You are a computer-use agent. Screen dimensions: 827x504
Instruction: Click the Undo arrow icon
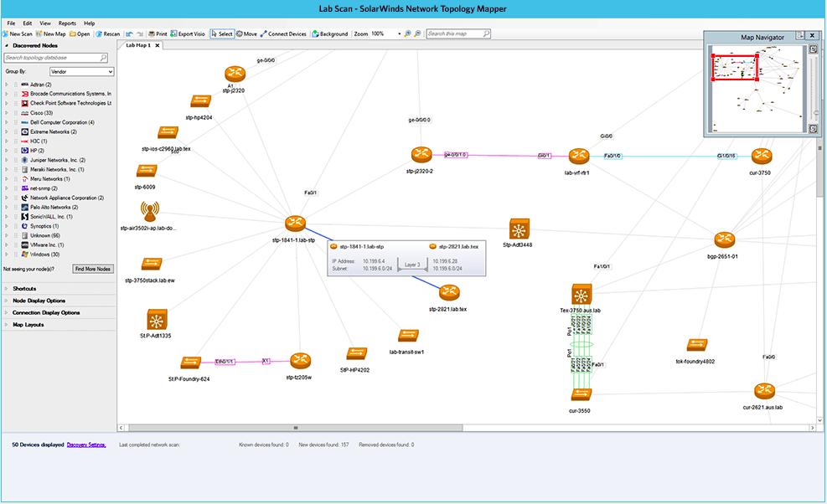coord(129,33)
